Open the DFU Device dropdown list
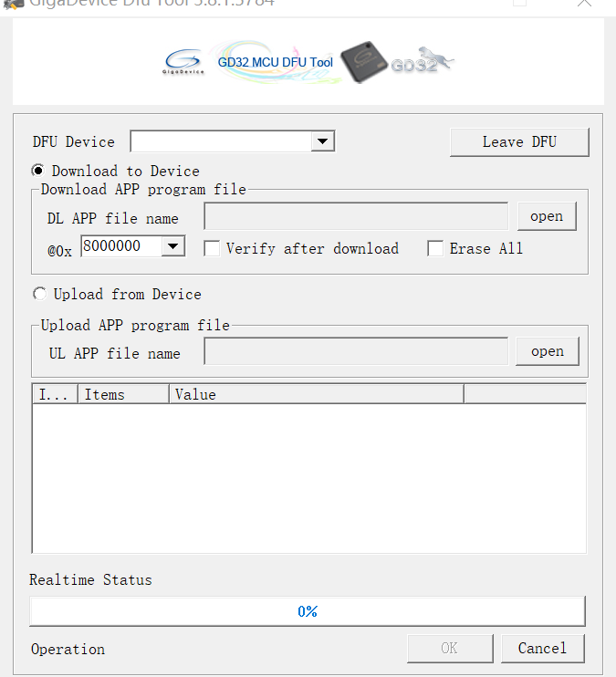 coord(323,141)
